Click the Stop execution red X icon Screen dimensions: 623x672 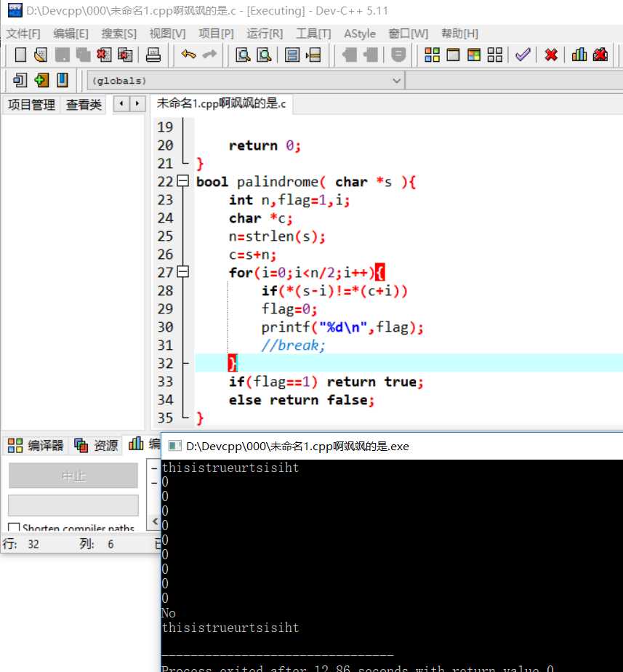[551, 55]
